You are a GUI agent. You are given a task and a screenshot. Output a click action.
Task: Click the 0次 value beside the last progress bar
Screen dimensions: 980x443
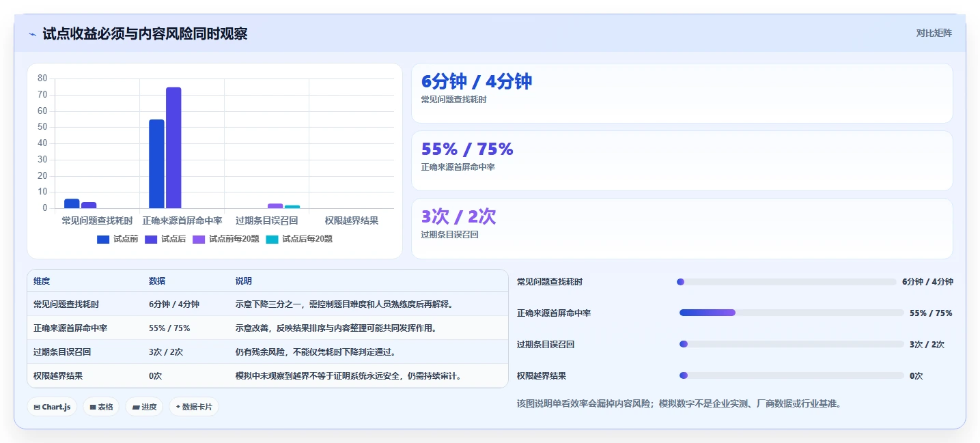[916, 376]
